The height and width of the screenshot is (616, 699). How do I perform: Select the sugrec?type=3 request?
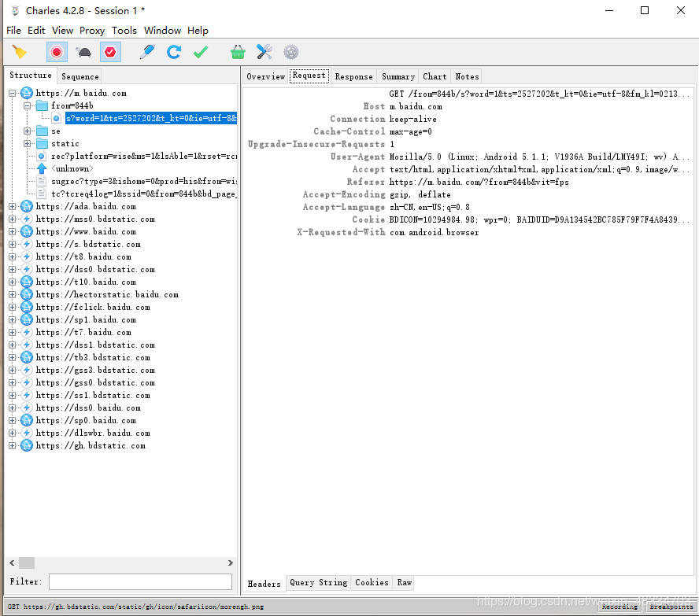click(x=143, y=181)
